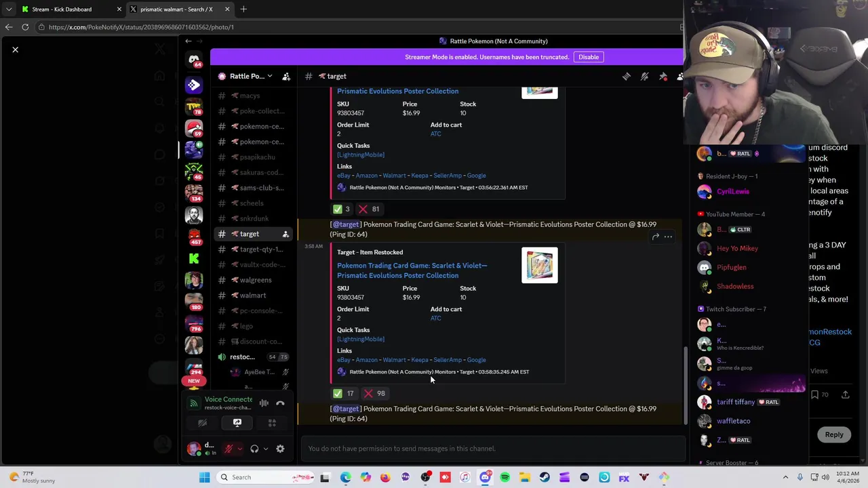Open Spotify from taskbar
Viewport: 868px width, 488px height.
click(x=505, y=477)
